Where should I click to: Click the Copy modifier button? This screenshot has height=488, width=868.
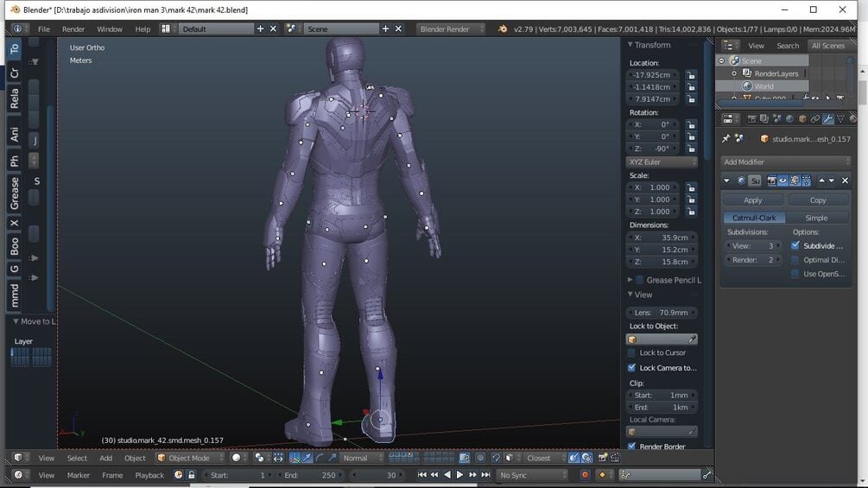coord(818,200)
